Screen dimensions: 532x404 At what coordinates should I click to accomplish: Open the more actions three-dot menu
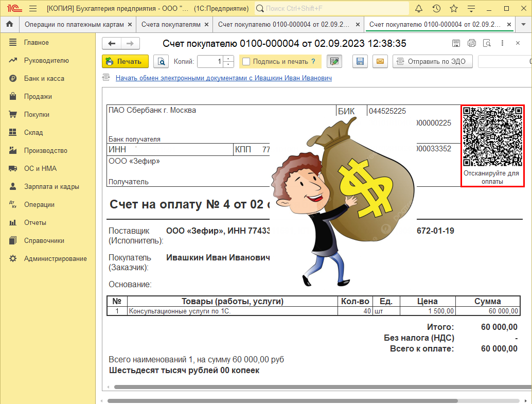(x=503, y=43)
